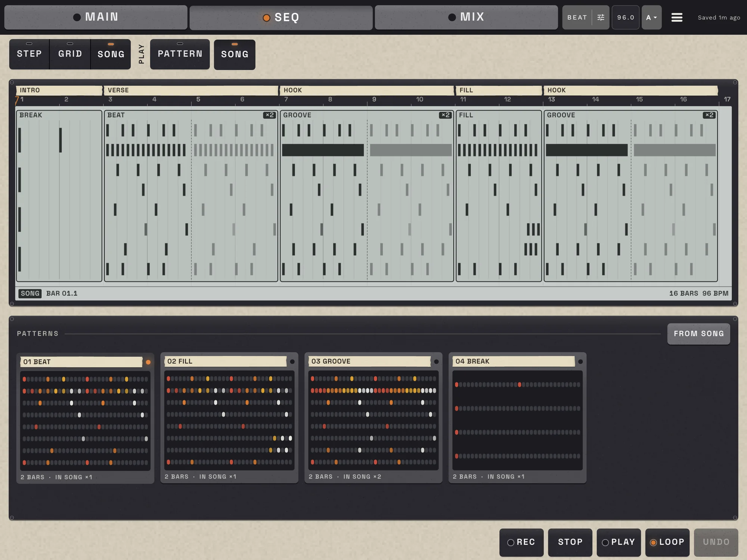Toggle the 04 BREAK pattern indicator dot
Viewport: 747px width, 560px height.
click(x=580, y=361)
